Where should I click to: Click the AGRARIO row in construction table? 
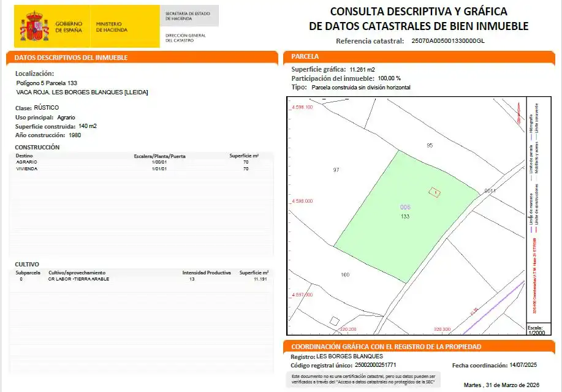[142, 162]
